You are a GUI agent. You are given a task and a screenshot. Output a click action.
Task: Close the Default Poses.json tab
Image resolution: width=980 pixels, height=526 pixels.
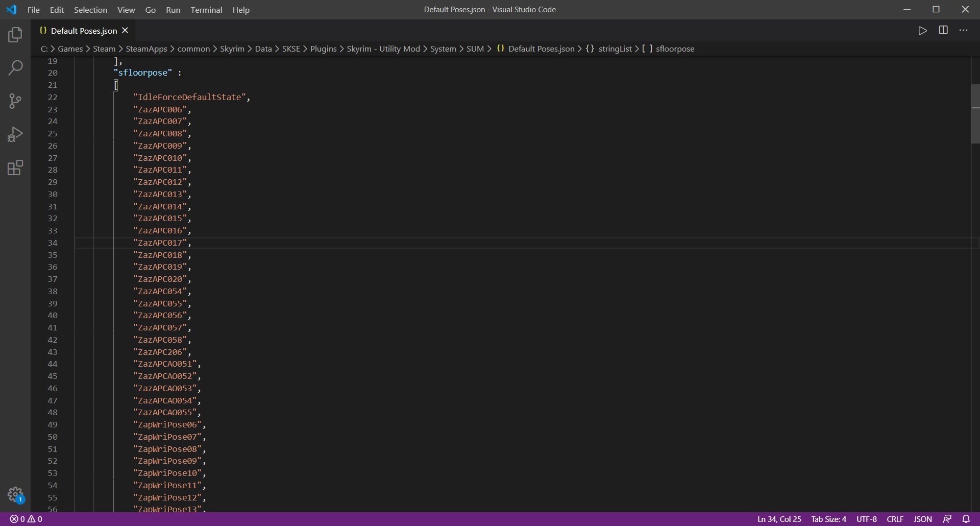pos(125,31)
